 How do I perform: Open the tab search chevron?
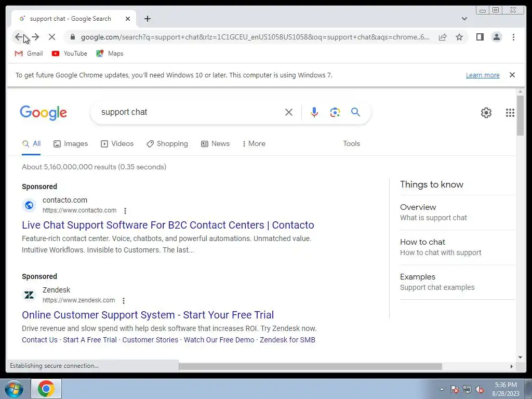(464, 19)
